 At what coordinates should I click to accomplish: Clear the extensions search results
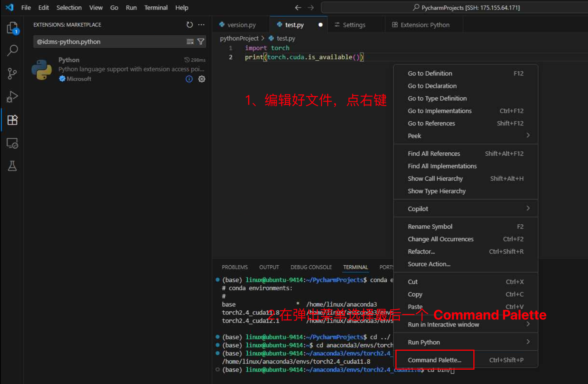[190, 42]
